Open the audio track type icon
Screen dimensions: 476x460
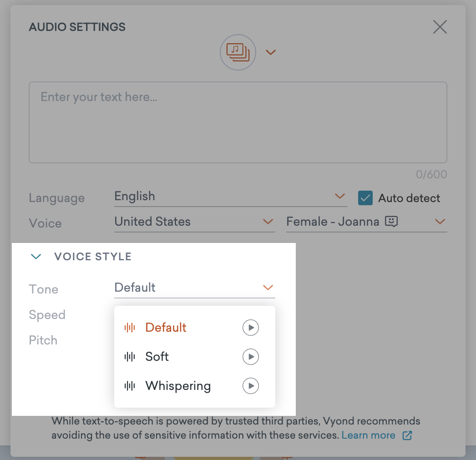click(238, 52)
